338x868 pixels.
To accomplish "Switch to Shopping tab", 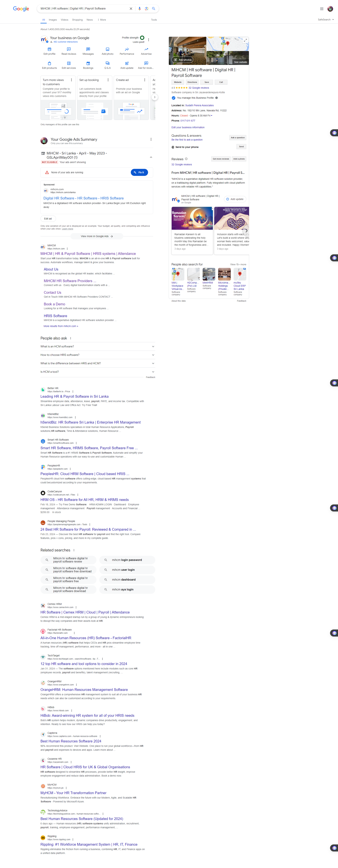I will coord(77,20).
